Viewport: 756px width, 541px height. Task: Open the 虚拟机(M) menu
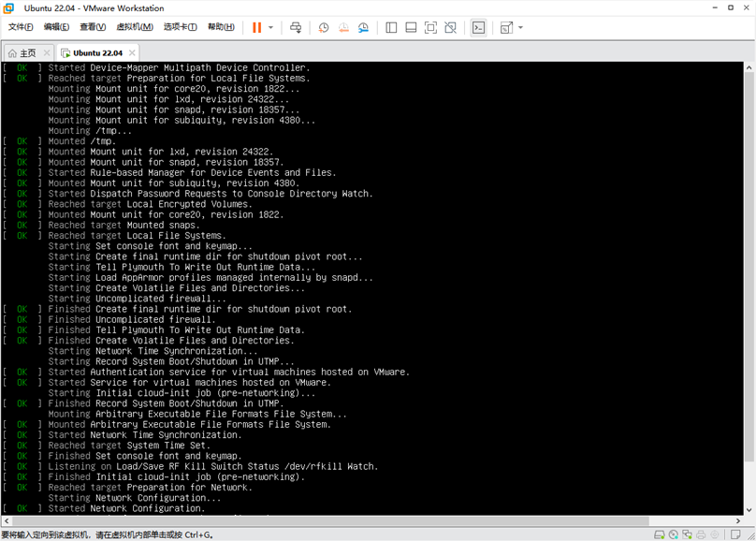tap(135, 27)
